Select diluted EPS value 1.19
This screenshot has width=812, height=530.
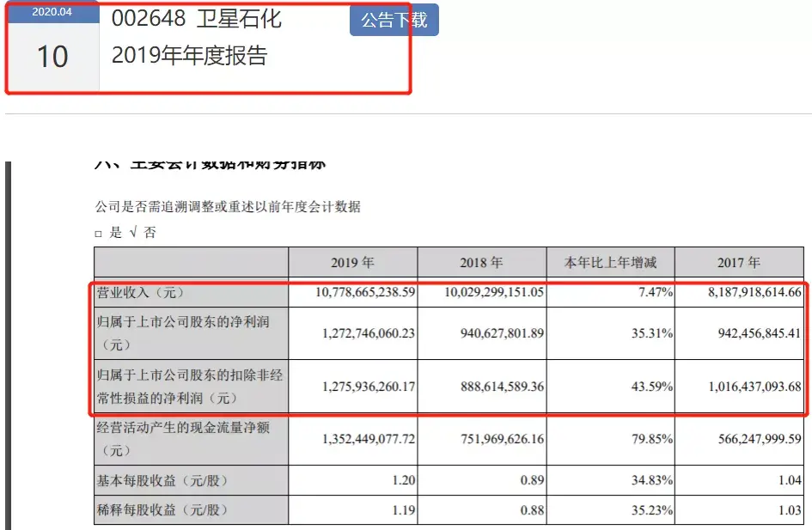point(404,510)
